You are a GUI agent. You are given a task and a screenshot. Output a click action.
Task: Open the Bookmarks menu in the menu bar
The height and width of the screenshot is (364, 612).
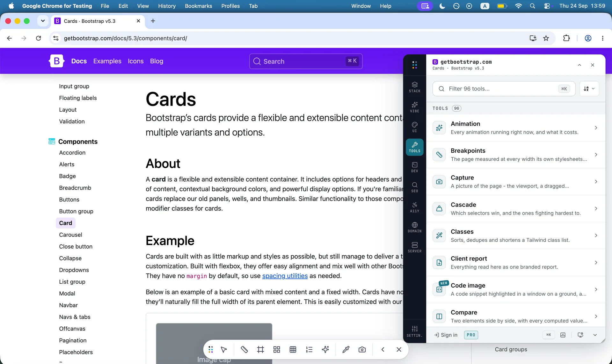click(x=198, y=6)
